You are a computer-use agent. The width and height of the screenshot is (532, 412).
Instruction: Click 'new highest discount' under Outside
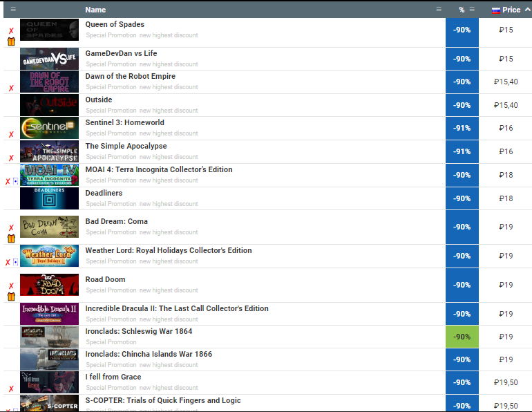(169, 111)
